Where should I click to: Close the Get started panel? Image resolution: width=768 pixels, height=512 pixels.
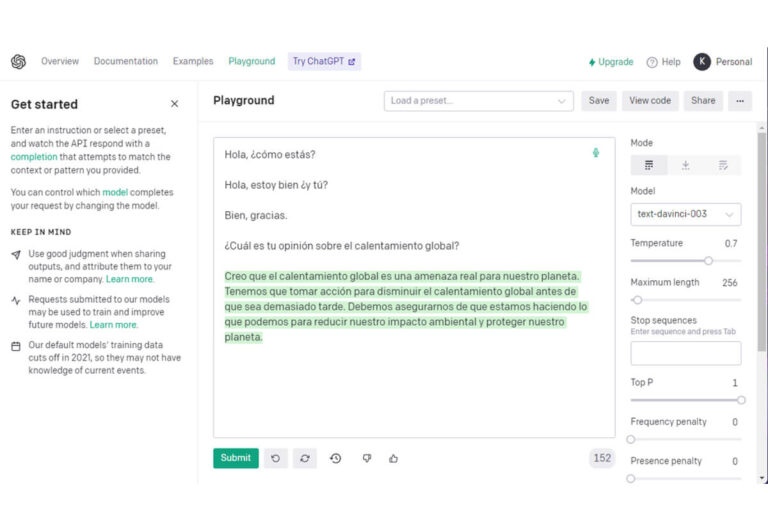175,104
